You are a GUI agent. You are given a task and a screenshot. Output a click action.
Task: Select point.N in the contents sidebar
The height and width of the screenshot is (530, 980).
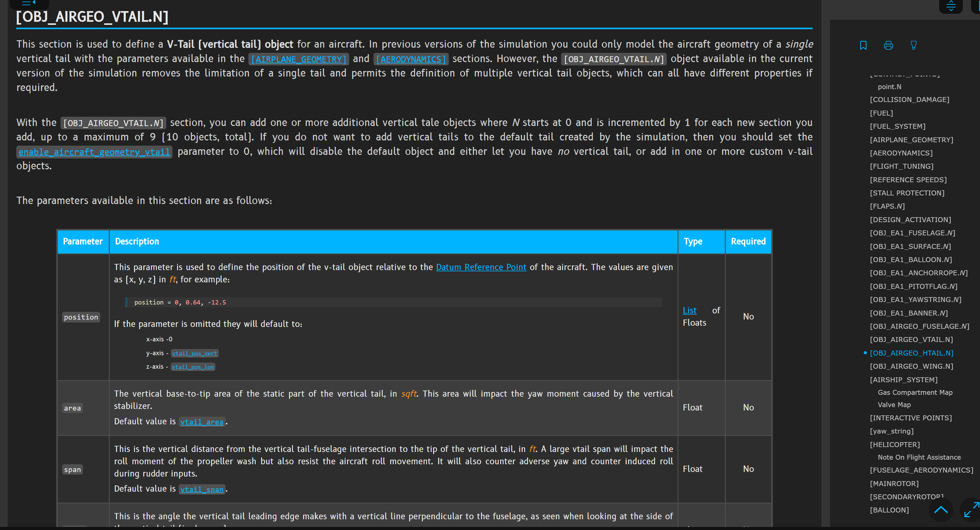[889, 87]
